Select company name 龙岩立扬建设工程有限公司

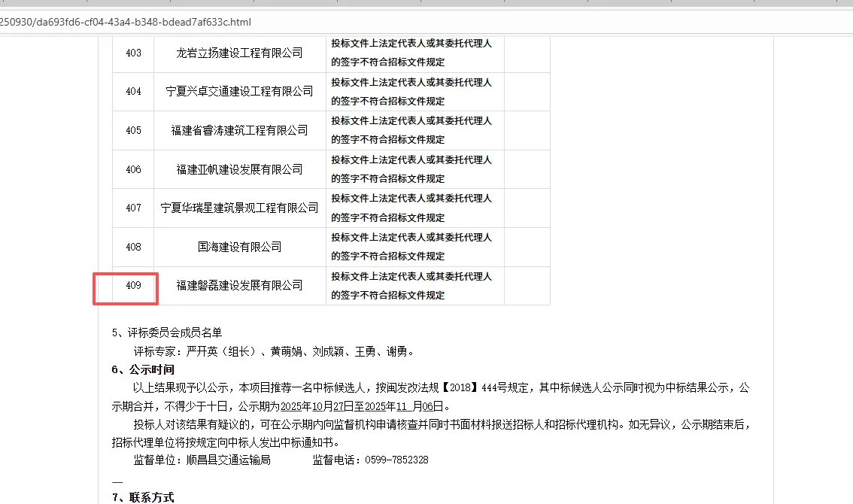tap(239, 53)
